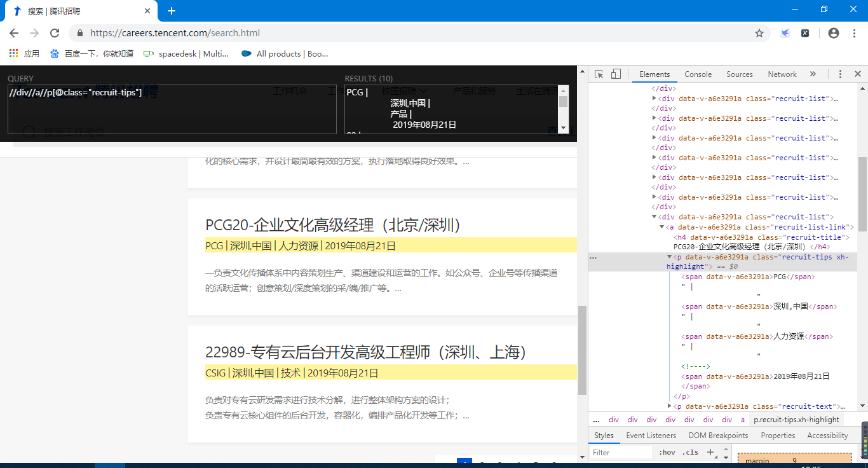The image size is (868, 468).
Task: Expand the fifth collapsed recruit-list div
Action: point(654,178)
